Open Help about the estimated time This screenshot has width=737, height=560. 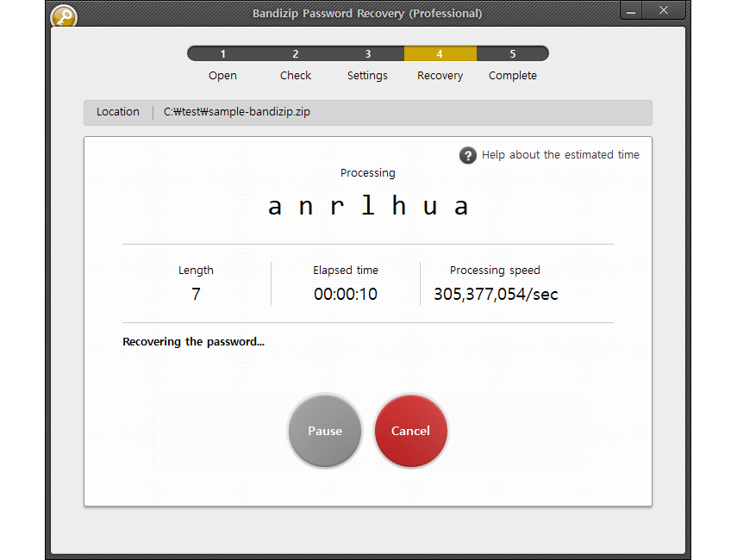[560, 155]
